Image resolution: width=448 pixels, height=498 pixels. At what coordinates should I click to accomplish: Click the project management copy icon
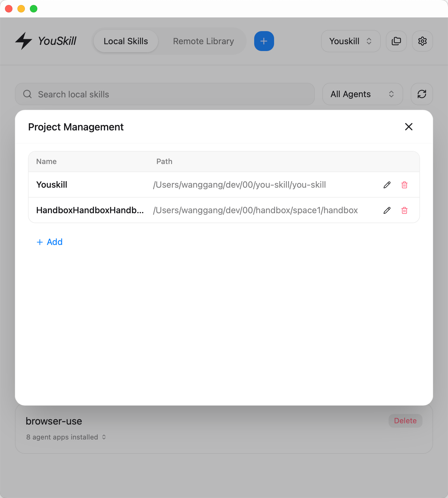point(396,41)
